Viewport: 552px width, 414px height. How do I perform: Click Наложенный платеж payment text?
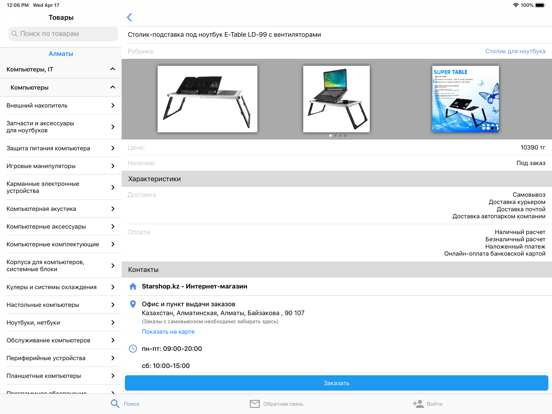[x=515, y=246]
